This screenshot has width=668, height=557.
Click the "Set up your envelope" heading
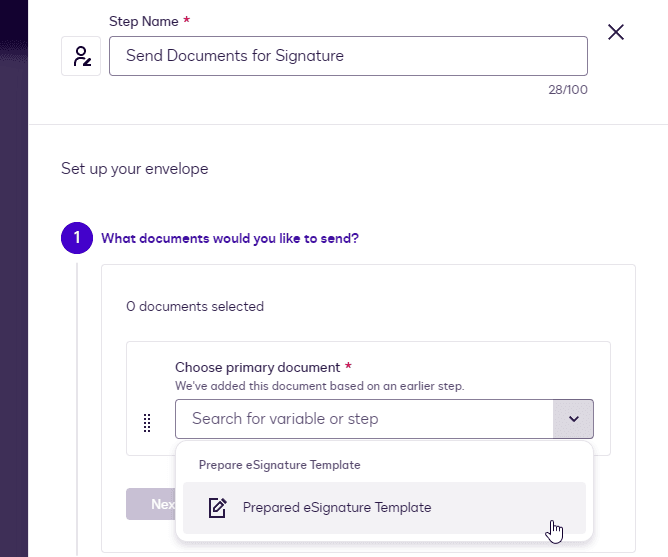(x=135, y=169)
